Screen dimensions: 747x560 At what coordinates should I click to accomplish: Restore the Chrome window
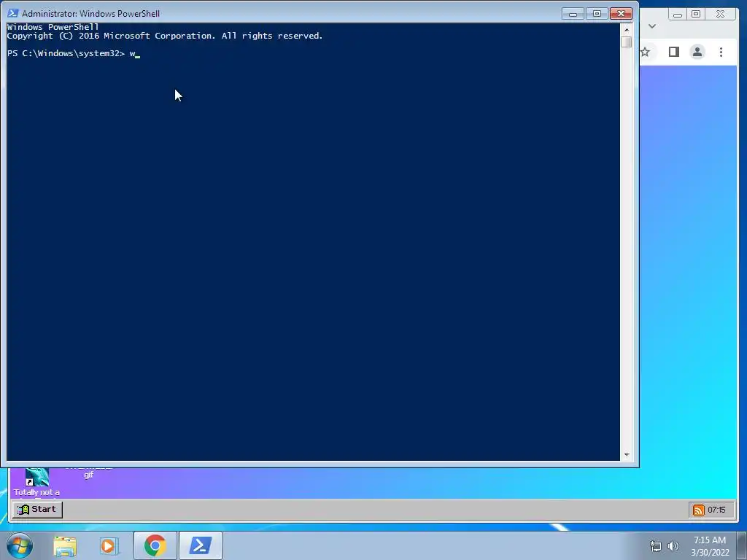(x=696, y=15)
